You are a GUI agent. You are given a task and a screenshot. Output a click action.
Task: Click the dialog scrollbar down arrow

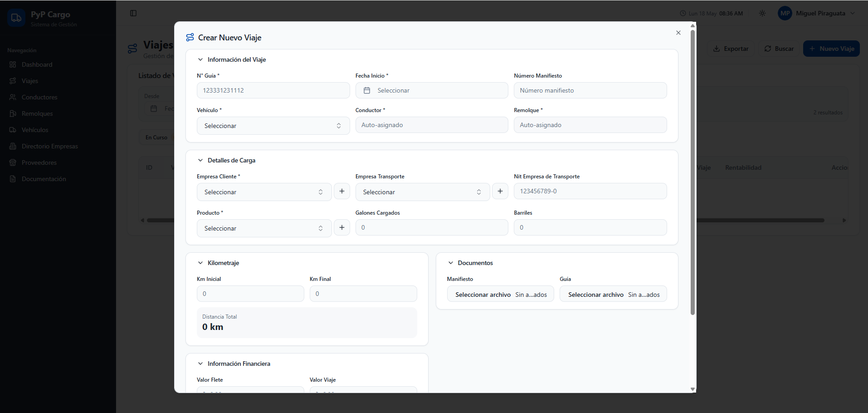click(692, 389)
